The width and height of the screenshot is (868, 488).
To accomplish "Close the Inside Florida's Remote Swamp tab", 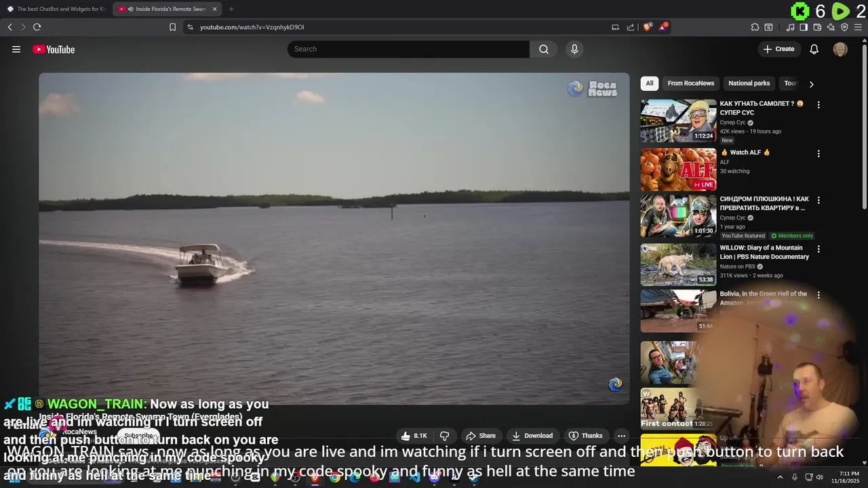I will point(214,9).
